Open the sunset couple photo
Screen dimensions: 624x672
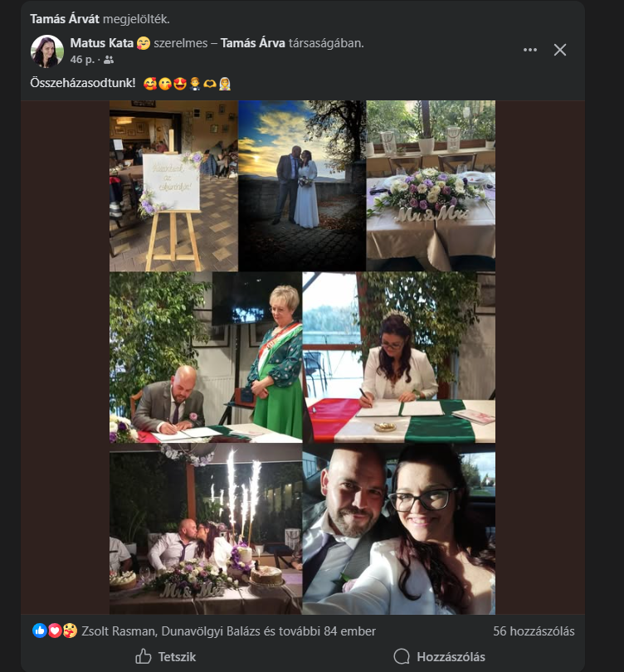pyautogui.click(x=302, y=186)
